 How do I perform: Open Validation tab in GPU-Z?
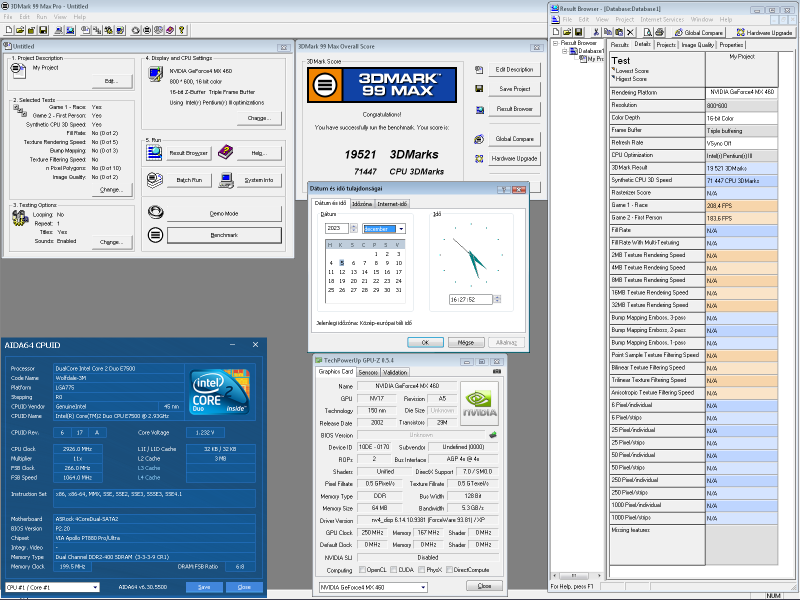[x=395, y=372]
